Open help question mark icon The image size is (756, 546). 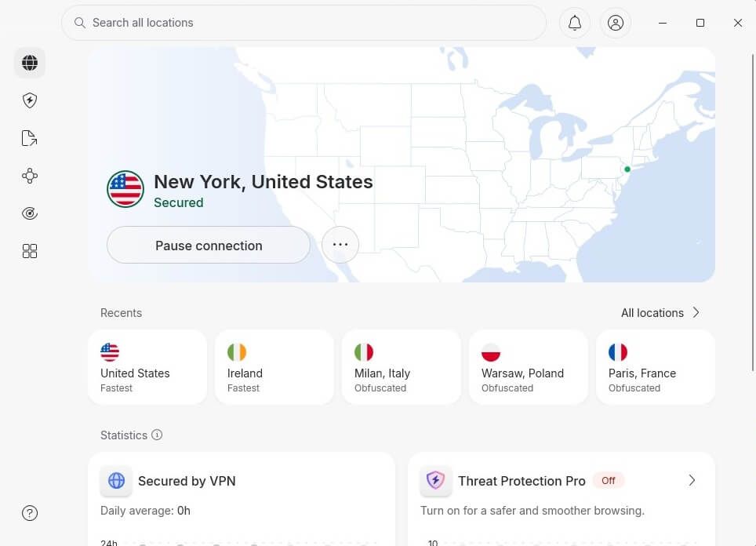point(30,513)
